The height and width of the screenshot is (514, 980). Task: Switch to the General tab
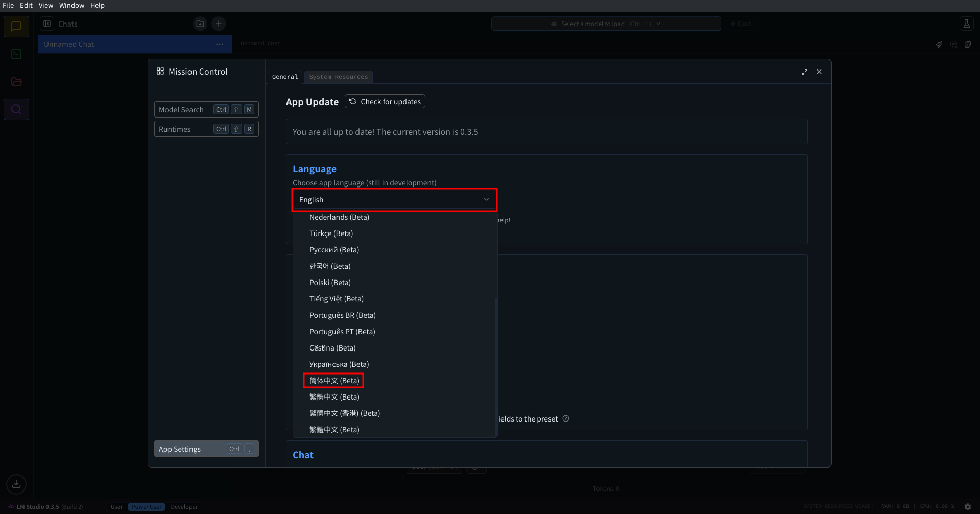tap(285, 77)
